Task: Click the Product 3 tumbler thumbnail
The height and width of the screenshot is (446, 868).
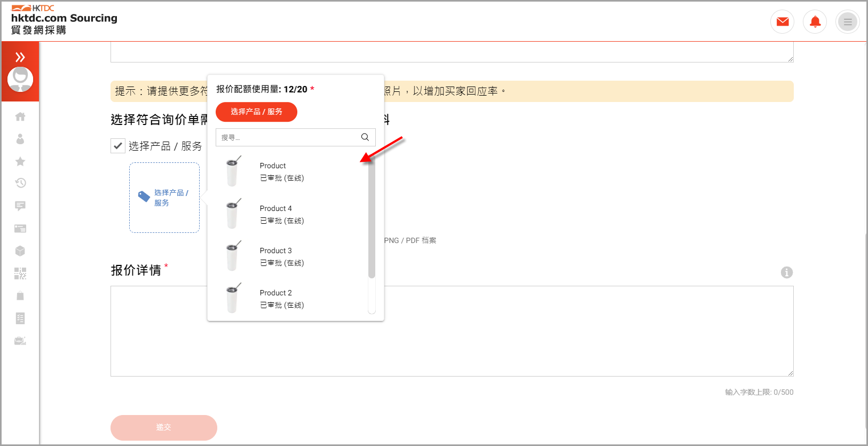Action: click(233, 256)
